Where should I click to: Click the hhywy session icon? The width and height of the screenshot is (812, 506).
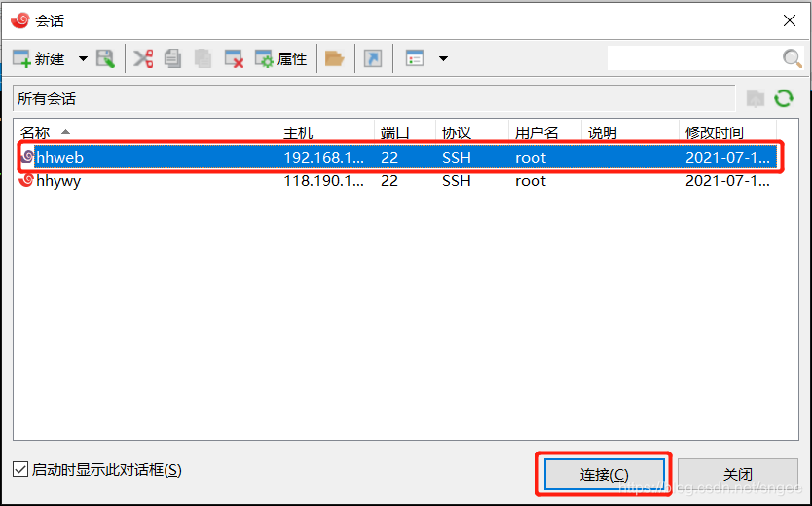(26, 180)
